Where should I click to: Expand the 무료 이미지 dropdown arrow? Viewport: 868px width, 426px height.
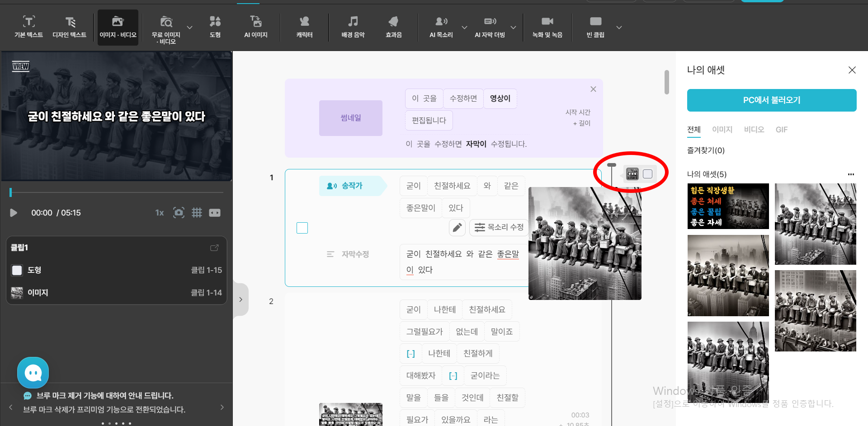pyautogui.click(x=190, y=28)
